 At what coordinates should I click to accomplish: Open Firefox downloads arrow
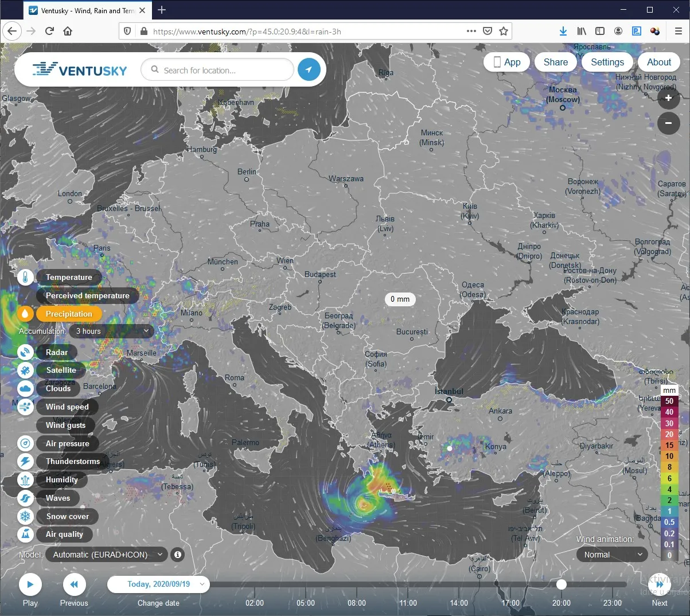(563, 31)
